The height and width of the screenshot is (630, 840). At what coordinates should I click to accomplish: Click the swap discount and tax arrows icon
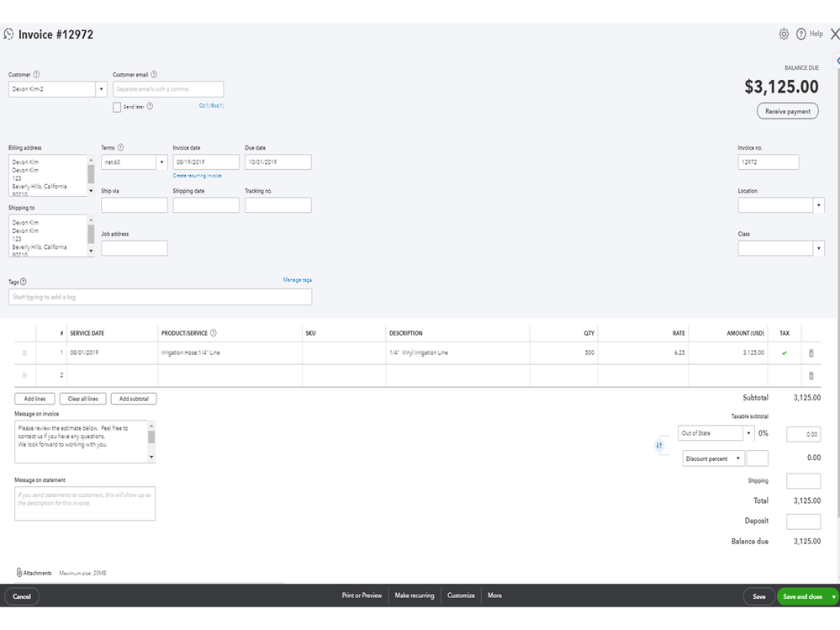pos(659,445)
